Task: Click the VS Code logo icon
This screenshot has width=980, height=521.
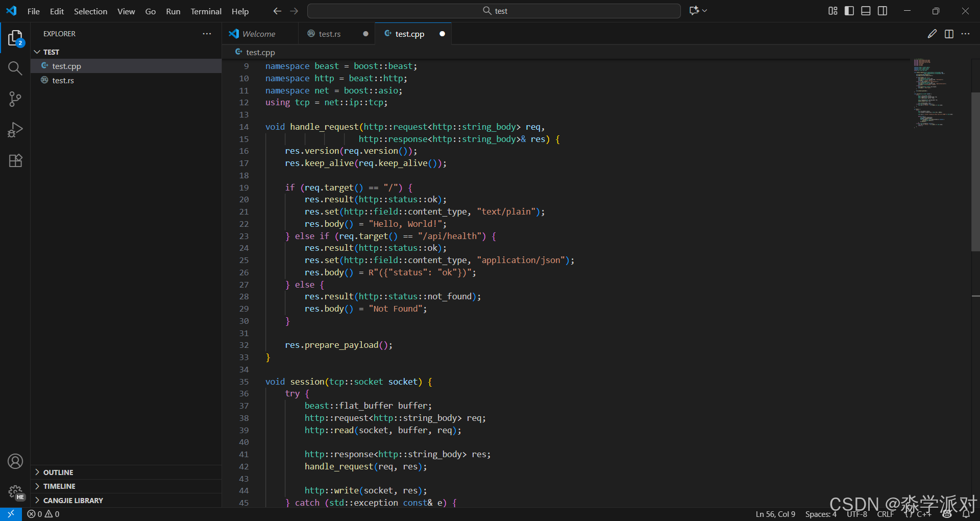Action: (x=11, y=11)
